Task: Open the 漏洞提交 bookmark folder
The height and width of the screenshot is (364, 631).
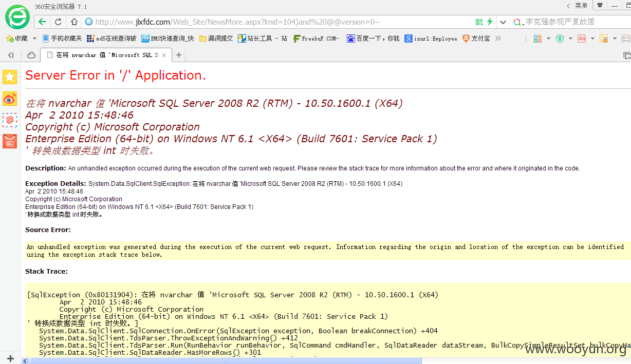Action: coord(216,39)
